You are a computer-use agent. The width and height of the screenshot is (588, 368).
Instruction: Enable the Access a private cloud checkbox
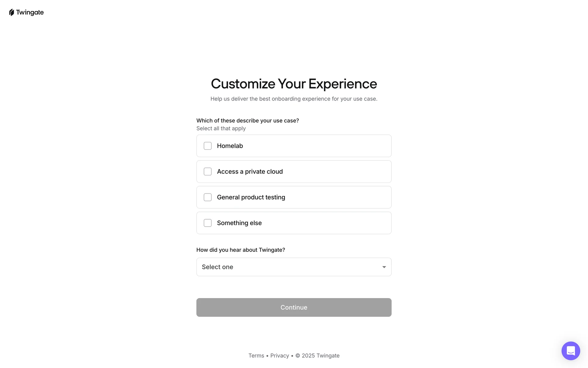(x=208, y=172)
